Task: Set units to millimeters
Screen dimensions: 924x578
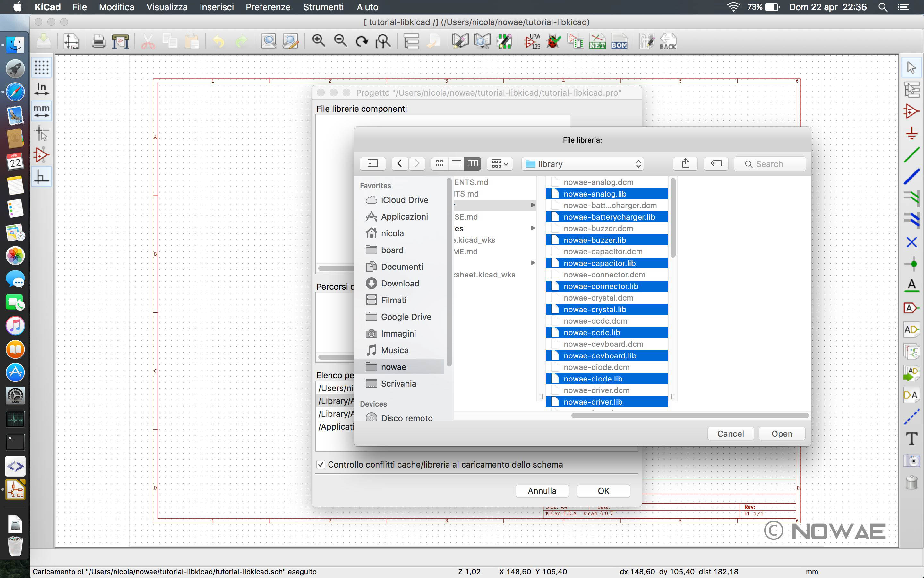Action: pos(42,111)
